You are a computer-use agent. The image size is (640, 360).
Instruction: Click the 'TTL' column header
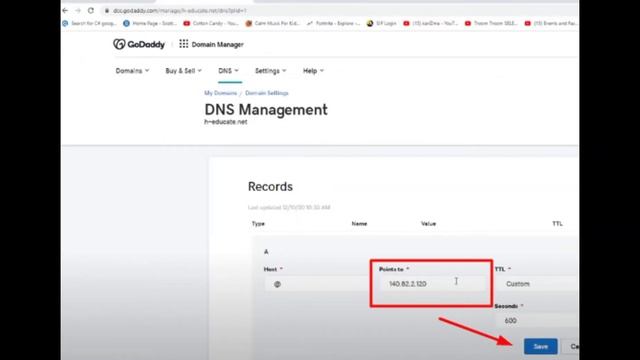click(x=557, y=224)
